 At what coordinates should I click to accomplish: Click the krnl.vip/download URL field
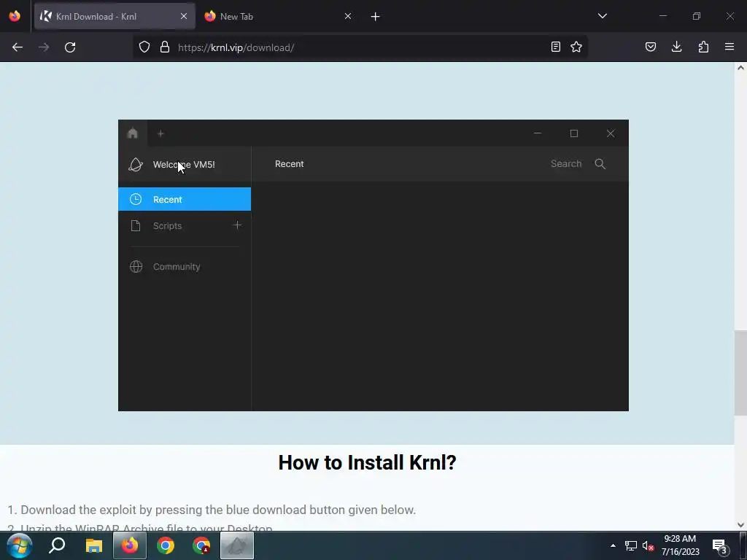pos(360,47)
